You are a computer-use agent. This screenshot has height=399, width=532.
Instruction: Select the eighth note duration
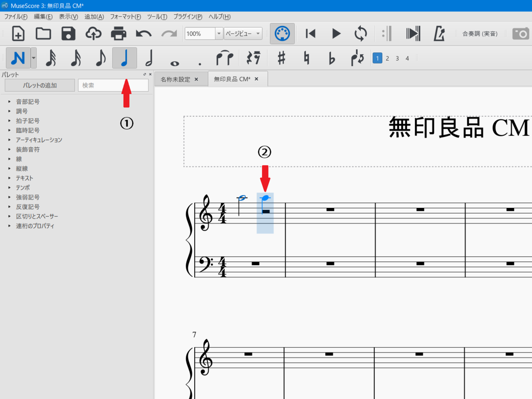[x=100, y=58]
